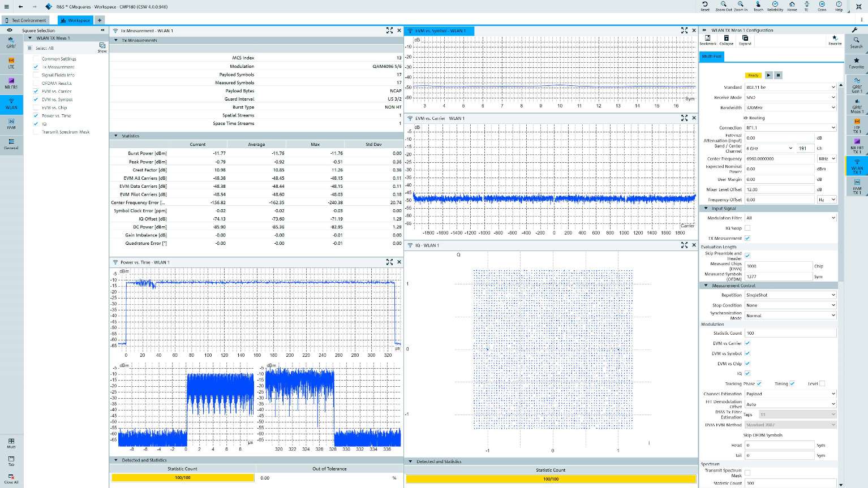
Task: Open the Standard dropdown showing 802.11 be
Action: (790, 87)
